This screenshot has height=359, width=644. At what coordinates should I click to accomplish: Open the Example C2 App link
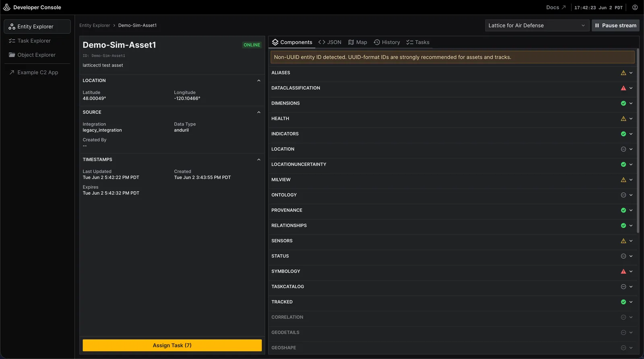(37, 72)
